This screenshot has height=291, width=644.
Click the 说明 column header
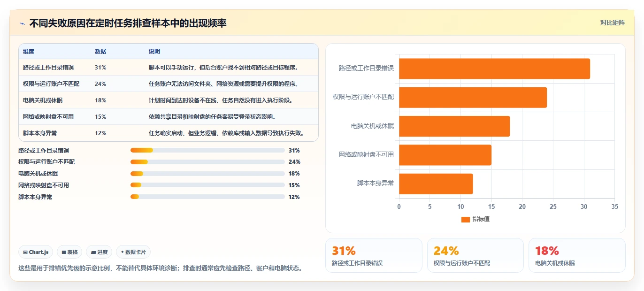click(x=154, y=52)
